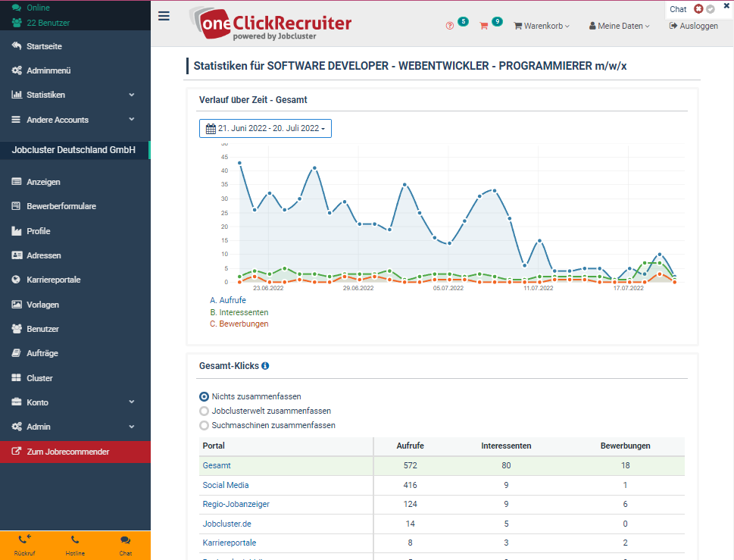This screenshot has height=560, width=734.
Task: Open the Warenkorb menu
Action: click(x=541, y=25)
